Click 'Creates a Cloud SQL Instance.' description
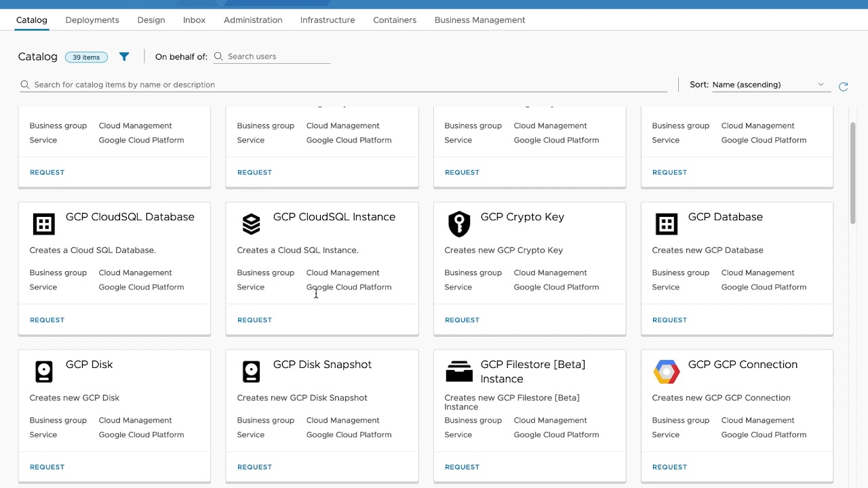This screenshot has height=488, width=868. pos(298,250)
